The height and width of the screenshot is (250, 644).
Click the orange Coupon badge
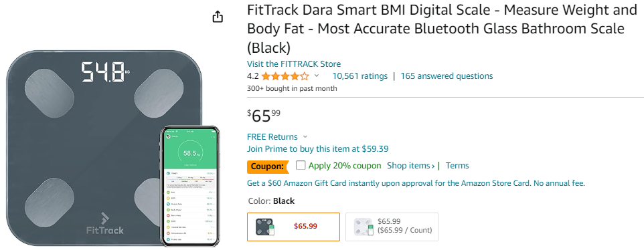click(267, 166)
